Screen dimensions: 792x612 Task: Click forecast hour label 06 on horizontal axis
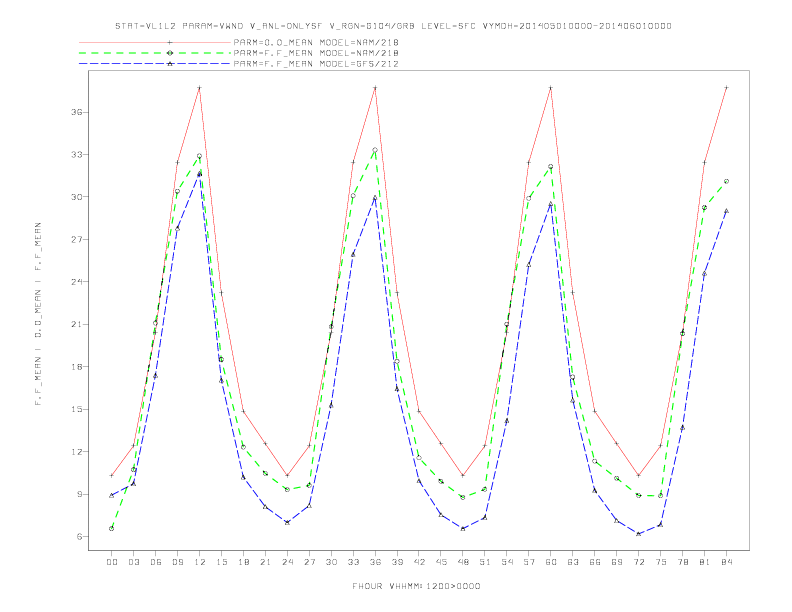156,562
